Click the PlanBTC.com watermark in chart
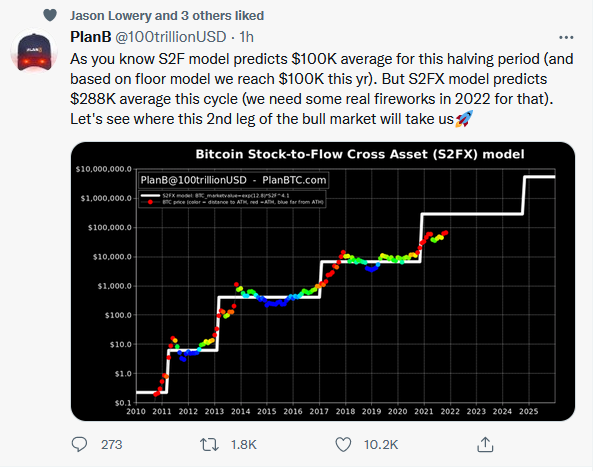 294,180
